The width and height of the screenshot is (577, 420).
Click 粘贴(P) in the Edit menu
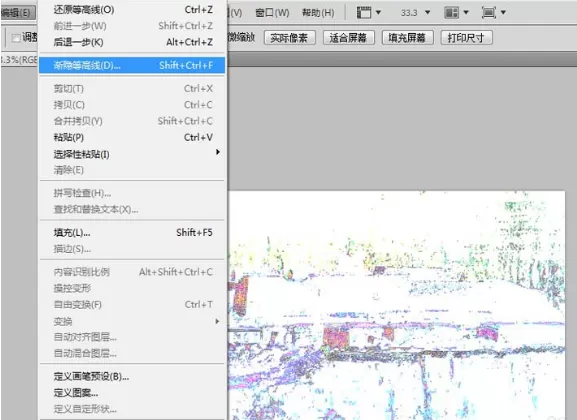[x=132, y=137]
